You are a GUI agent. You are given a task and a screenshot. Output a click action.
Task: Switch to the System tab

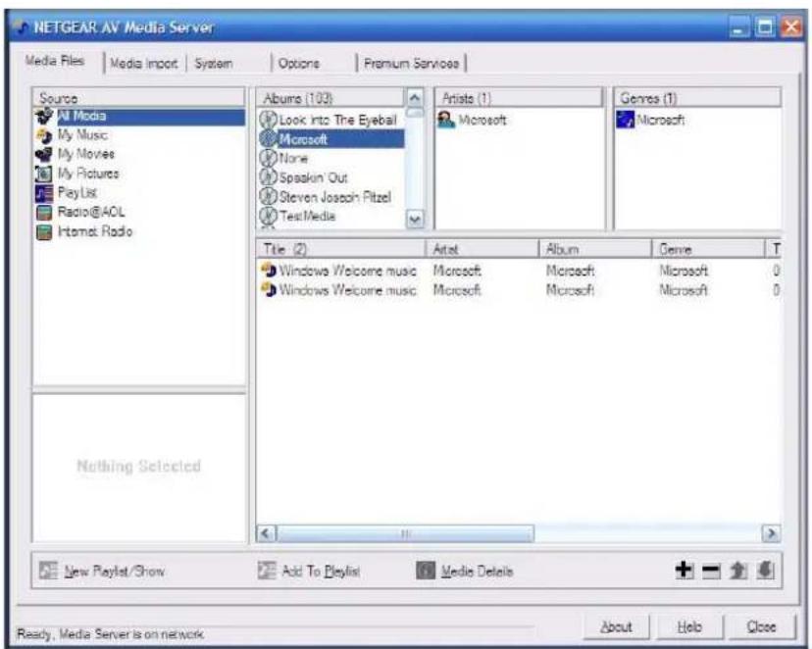(x=214, y=64)
